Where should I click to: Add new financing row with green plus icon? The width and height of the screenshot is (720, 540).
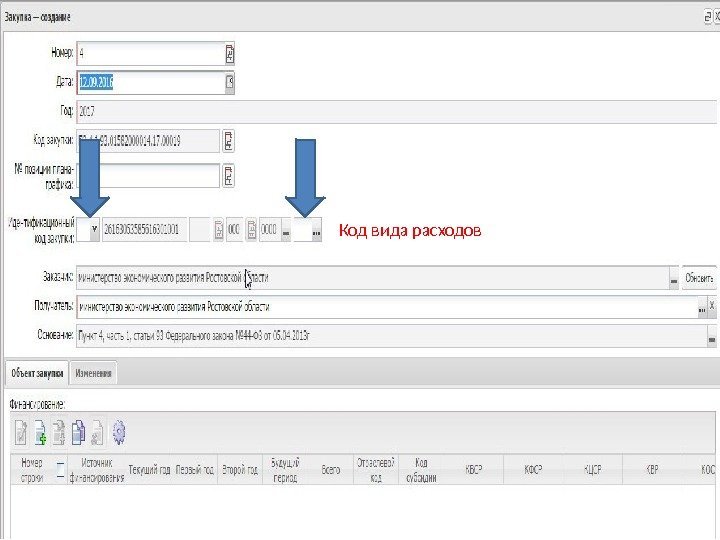coord(40,433)
